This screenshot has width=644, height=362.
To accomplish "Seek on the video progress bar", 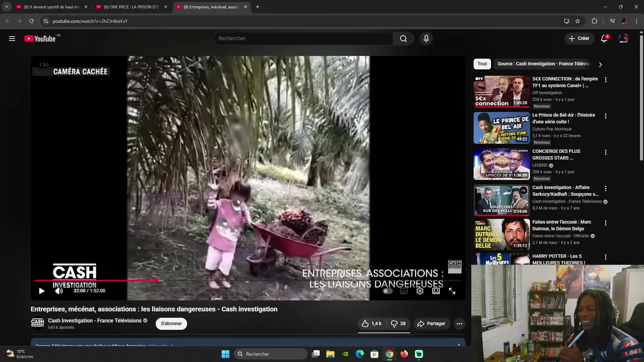I will 248,281.
